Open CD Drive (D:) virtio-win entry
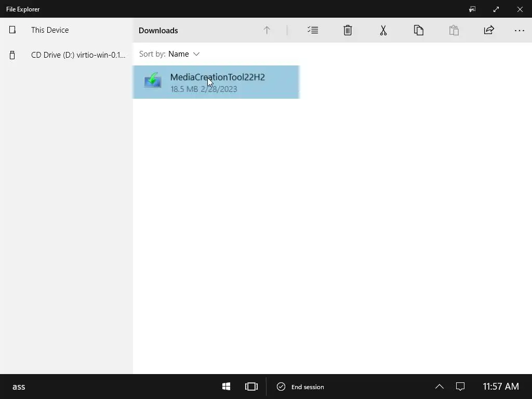The height and width of the screenshot is (399, 532). 66,55
